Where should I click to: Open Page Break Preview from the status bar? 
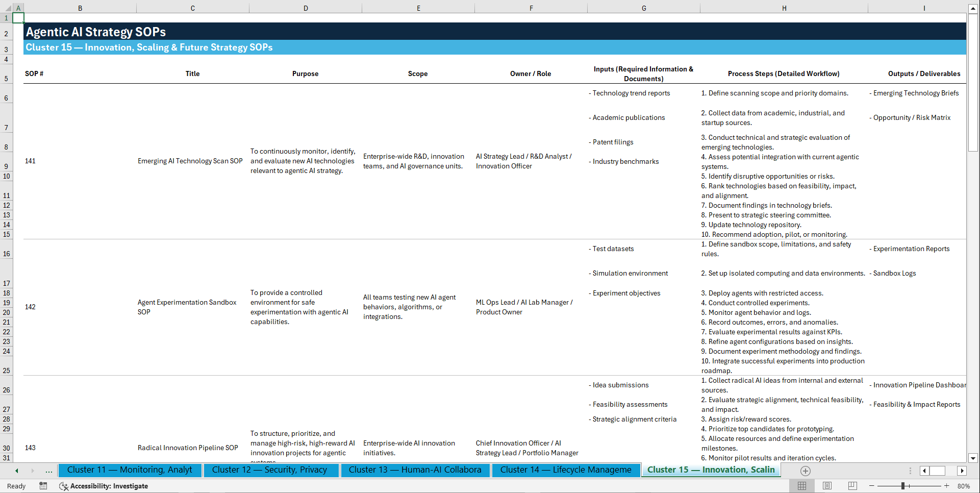click(x=853, y=486)
